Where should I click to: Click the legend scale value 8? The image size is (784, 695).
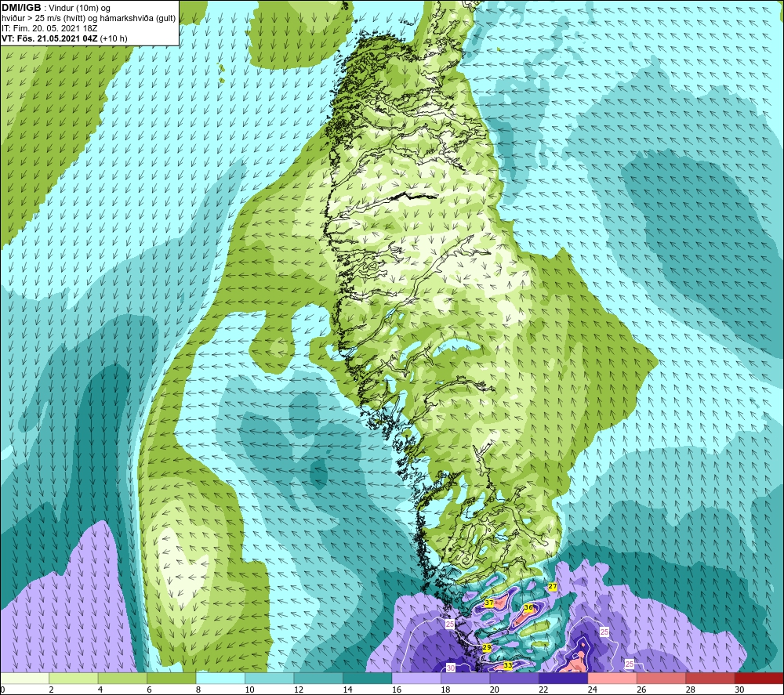198,690
